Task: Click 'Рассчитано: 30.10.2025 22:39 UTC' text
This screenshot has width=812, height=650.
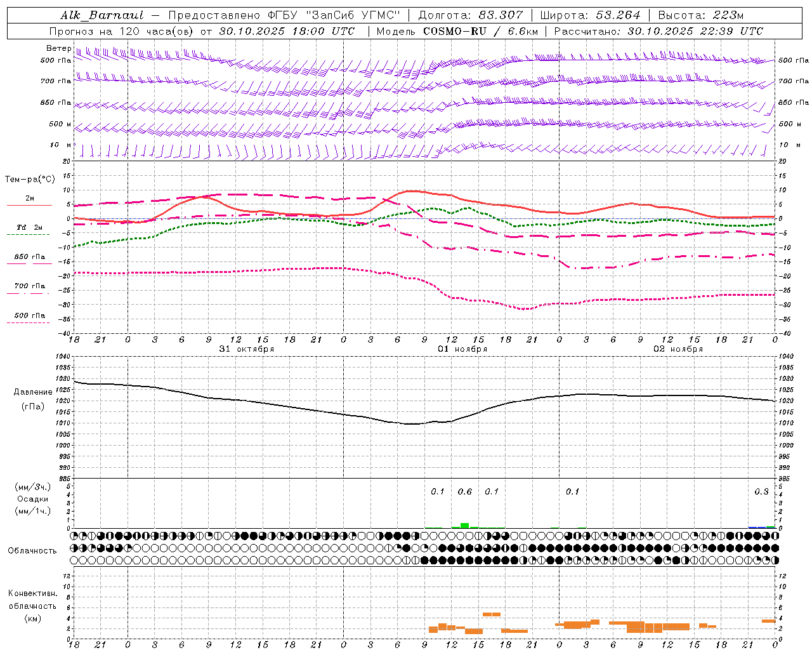Action: click(x=658, y=31)
